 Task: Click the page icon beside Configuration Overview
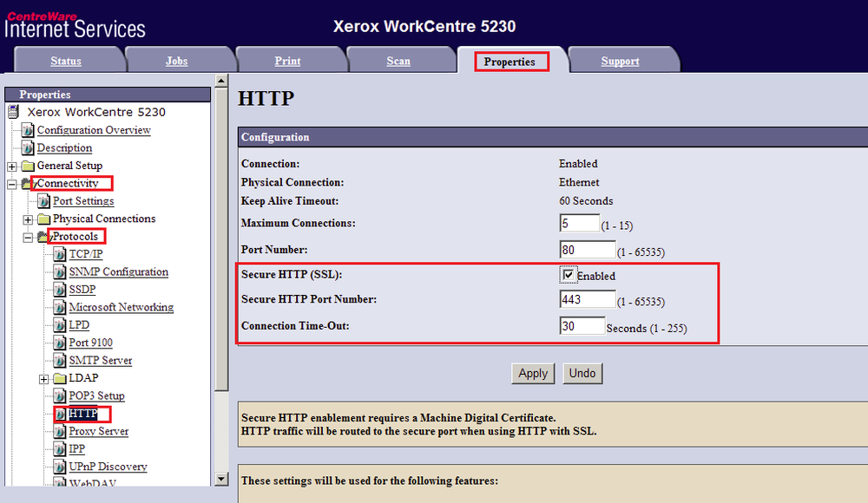coord(28,130)
